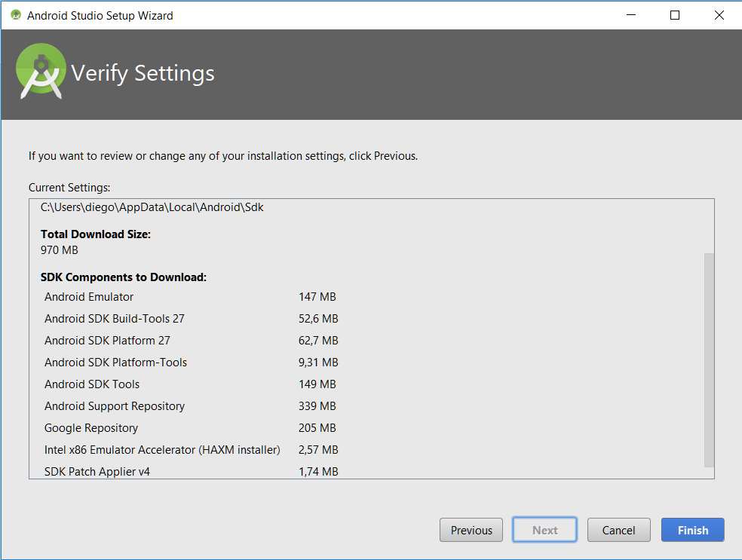
Task: Maximize the Setup Wizard window
Action: pyautogui.click(x=675, y=15)
